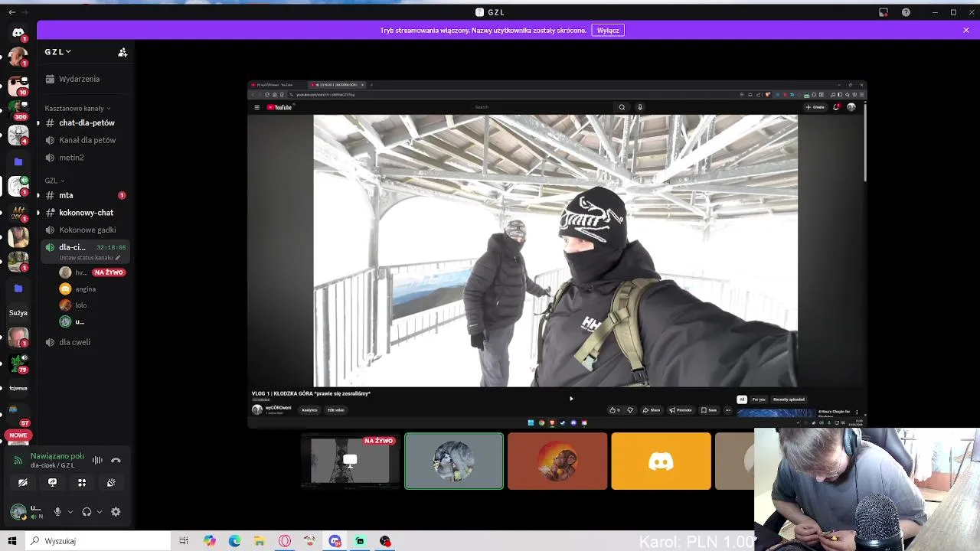The height and width of the screenshot is (551, 980).
Task: Click the NOWE unread indicator pill
Action: coord(18,435)
